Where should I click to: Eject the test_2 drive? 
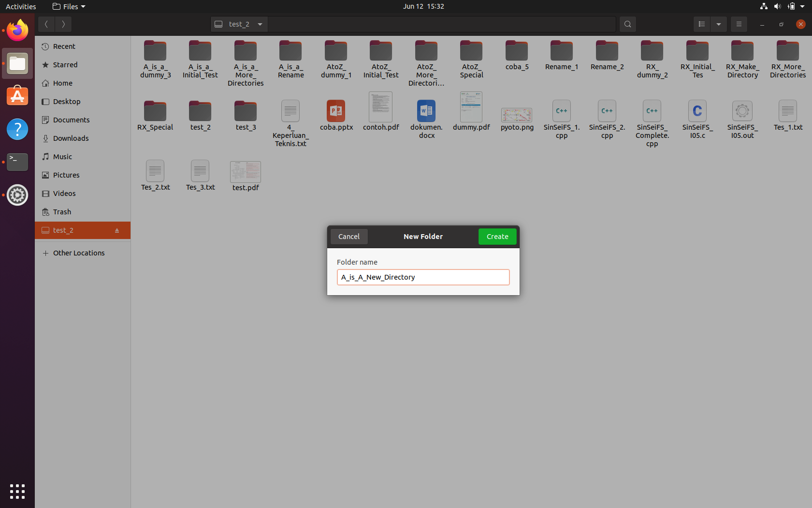coord(117,231)
